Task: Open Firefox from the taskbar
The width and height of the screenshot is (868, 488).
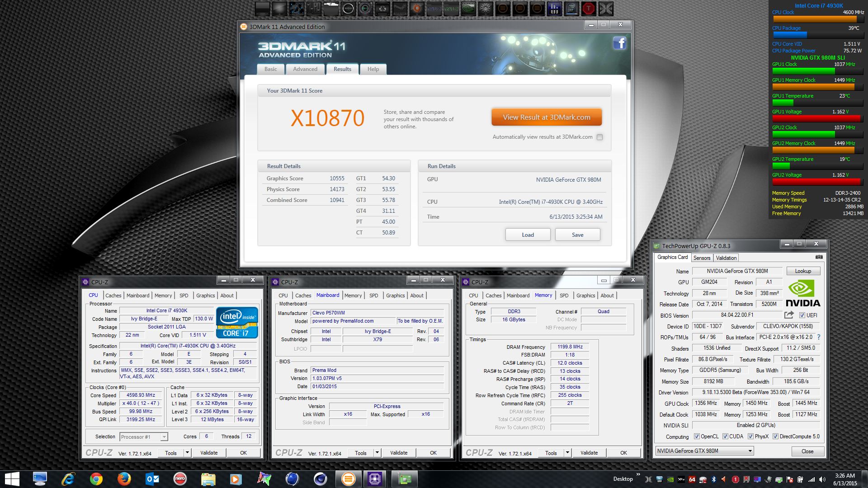Action: [x=124, y=479]
